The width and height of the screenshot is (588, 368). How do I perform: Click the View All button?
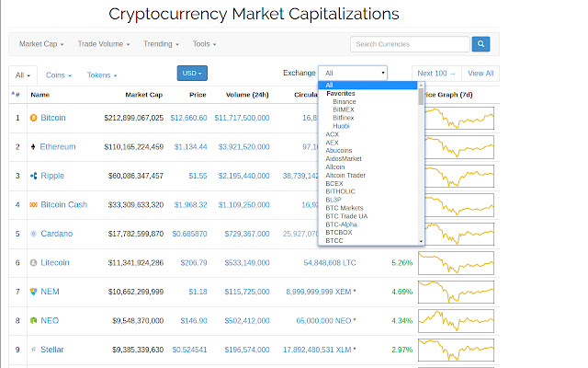481,73
